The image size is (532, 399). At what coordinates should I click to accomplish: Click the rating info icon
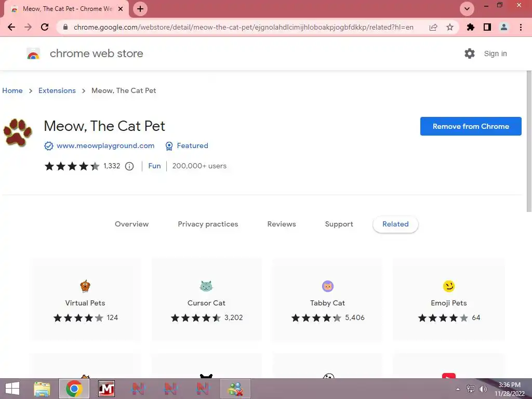(129, 166)
